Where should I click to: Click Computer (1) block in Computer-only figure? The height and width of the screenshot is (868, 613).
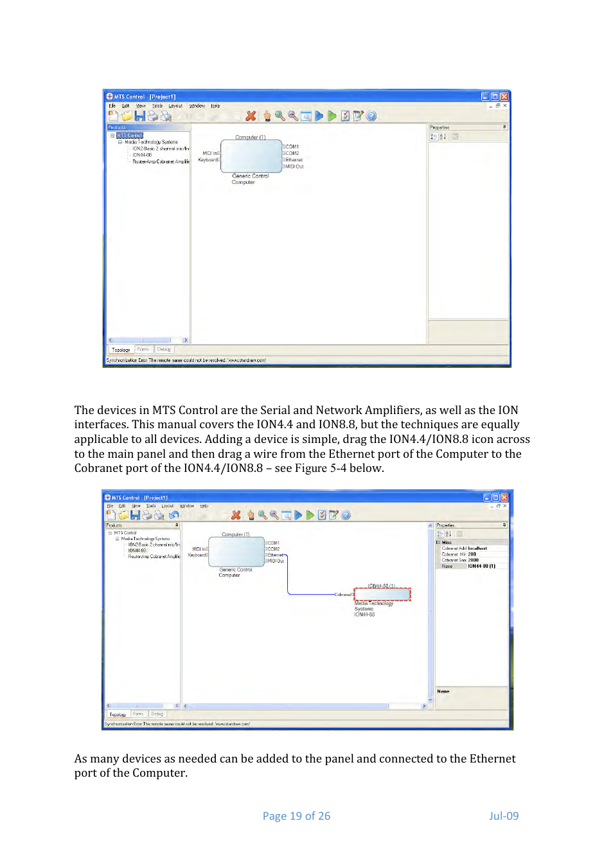pos(251,156)
